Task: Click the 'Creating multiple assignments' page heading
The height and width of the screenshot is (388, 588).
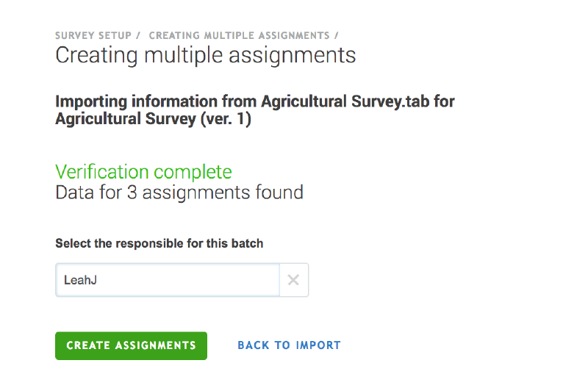Action: tap(205, 54)
